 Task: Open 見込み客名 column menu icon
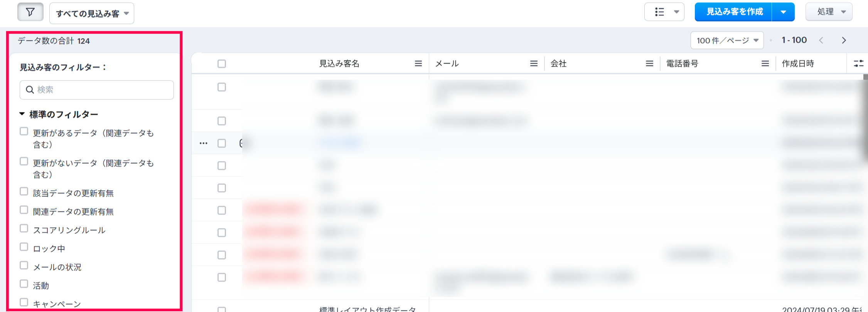pos(418,64)
